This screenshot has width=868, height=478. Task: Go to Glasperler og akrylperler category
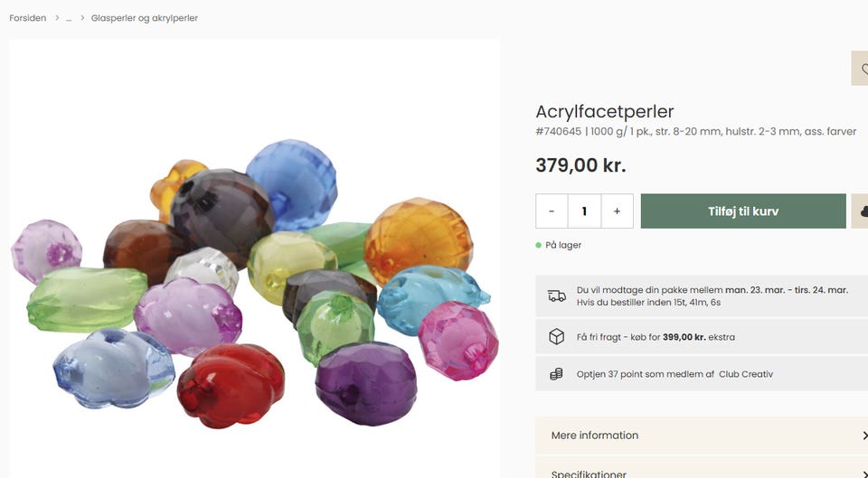(x=145, y=18)
